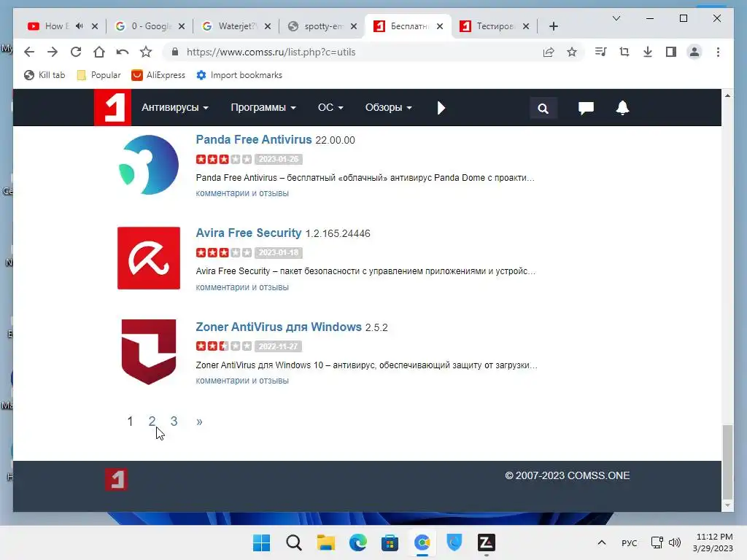This screenshot has height=560, width=747.
Task: Switch to the YouTube 'How' tab
Action: pos(57,26)
